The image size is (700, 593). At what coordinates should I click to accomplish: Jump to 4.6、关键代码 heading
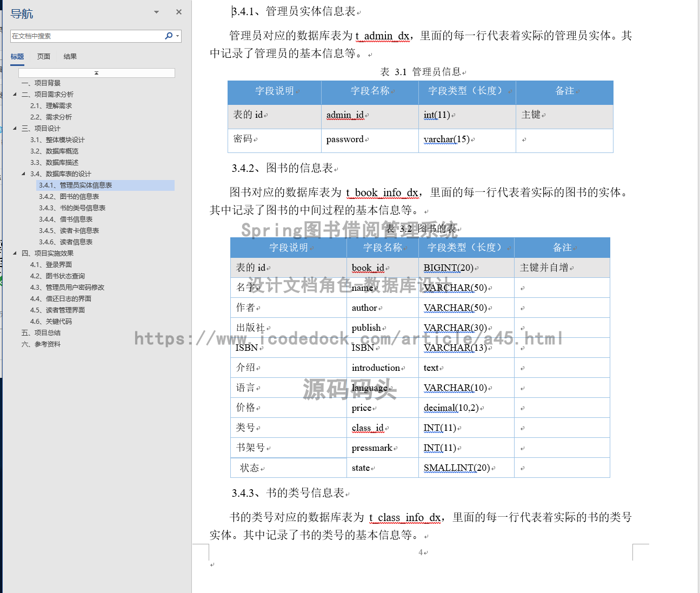51,322
